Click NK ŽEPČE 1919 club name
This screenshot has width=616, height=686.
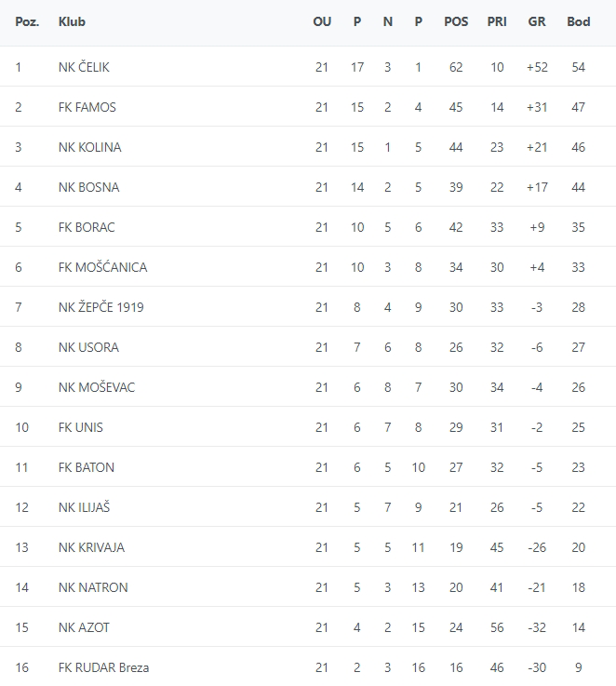[100, 307]
